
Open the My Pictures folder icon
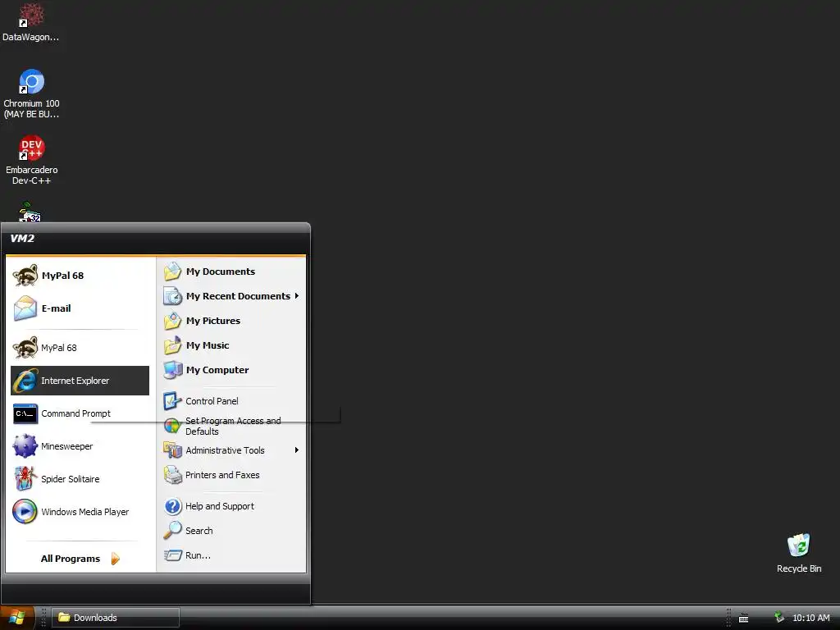172,321
